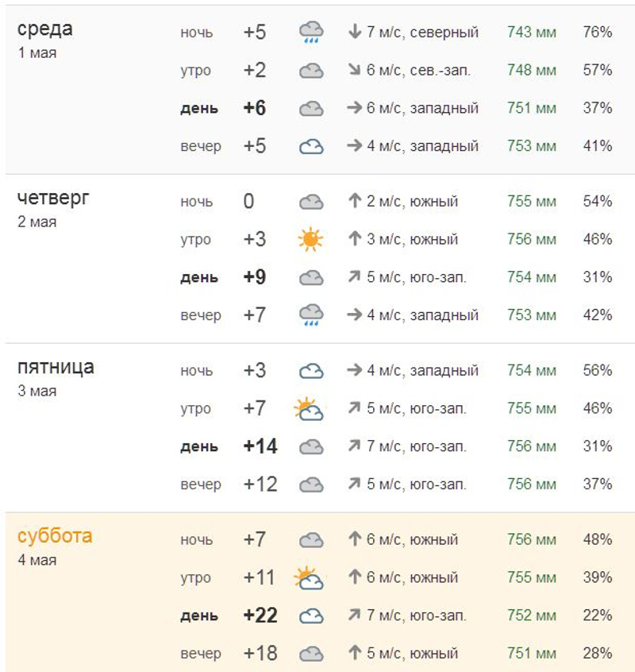Click the partly sunny icon for Saturday morning

point(309,577)
